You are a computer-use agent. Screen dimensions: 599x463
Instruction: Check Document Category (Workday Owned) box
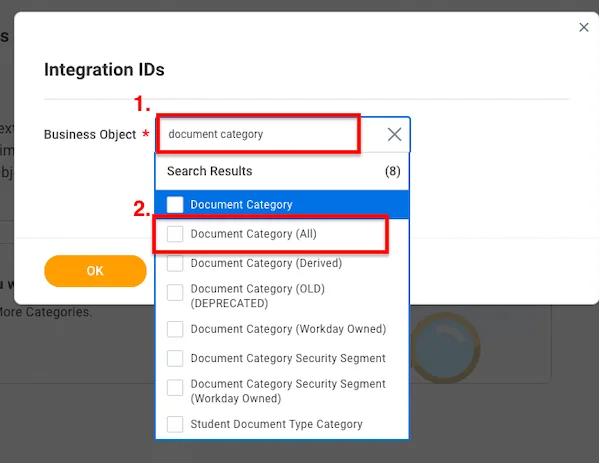coord(175,329)
